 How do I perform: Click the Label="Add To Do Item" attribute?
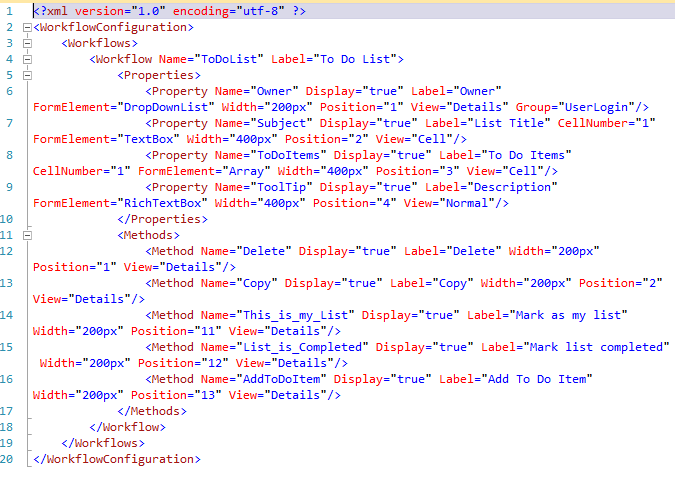click(x=516, y=379)
